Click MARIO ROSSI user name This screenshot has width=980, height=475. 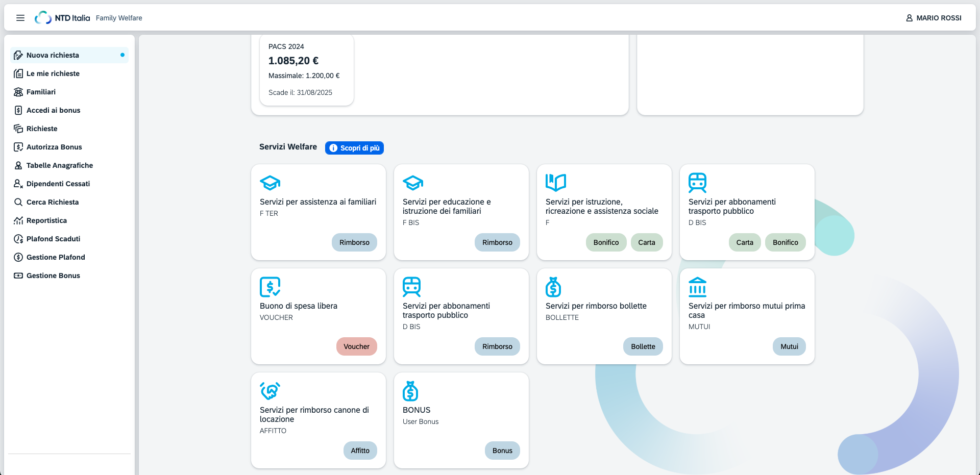pyautogui.click(x=939, y=18)
